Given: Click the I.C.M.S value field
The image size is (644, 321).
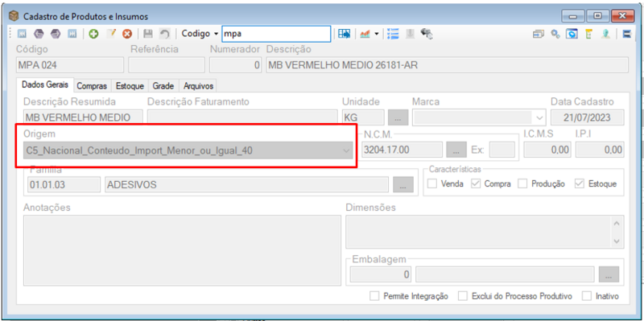Looking at the screenshot, I should (x=547, y=150).
